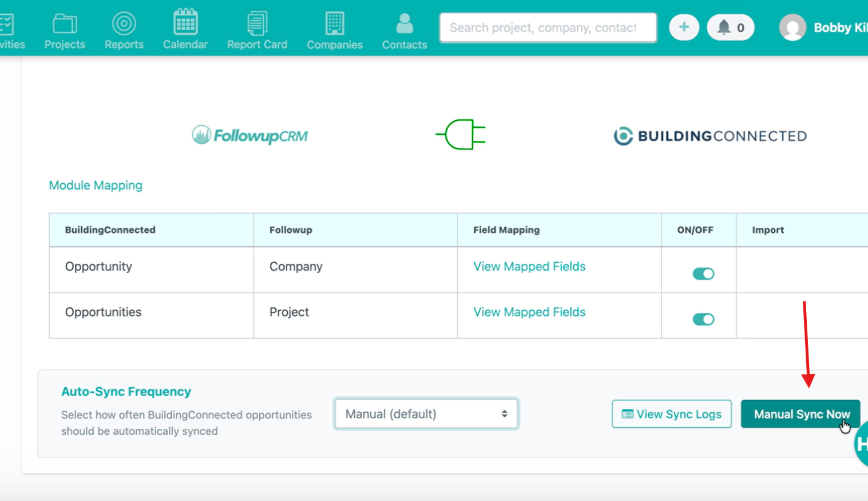This screenshot has width=868, height=501.
Task: Open the Projects folder icon
Action: (65, 25)
